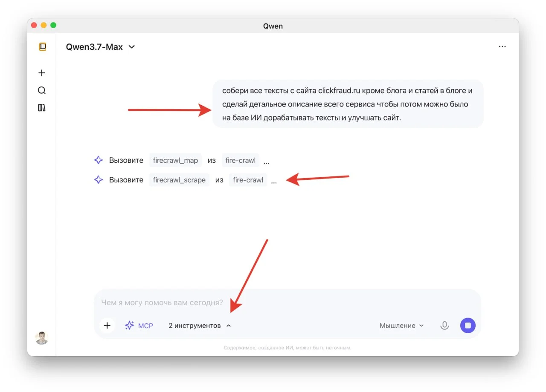The height and width of the screenshot is (392, 546).
Task: Click the fire-crawl chip in the firecrawl_scrape row
Action: tap(248, 180)
